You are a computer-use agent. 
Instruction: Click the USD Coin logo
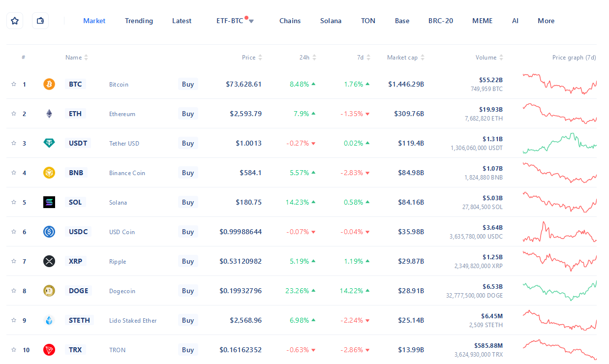click(49, 232)
